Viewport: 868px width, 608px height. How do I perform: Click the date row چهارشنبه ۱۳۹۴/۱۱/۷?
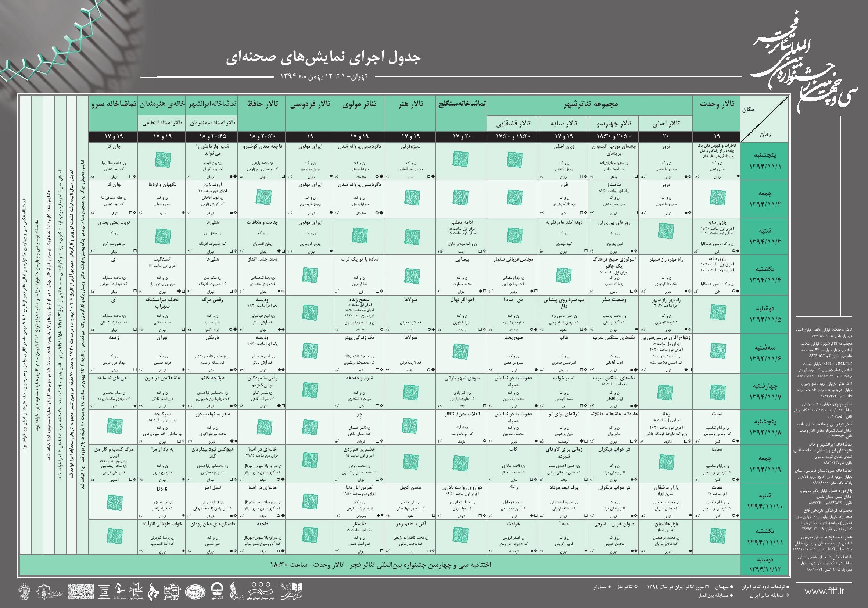[764, 392]
